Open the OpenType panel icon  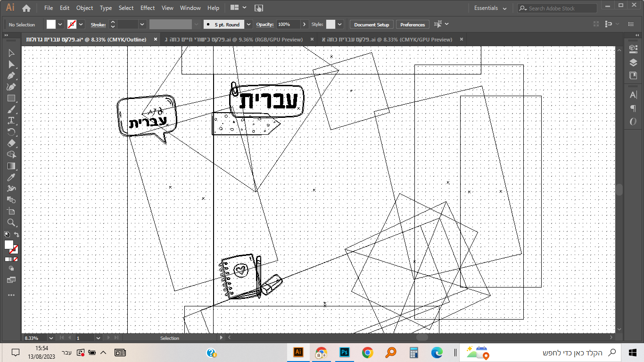[x=633, y=122]
